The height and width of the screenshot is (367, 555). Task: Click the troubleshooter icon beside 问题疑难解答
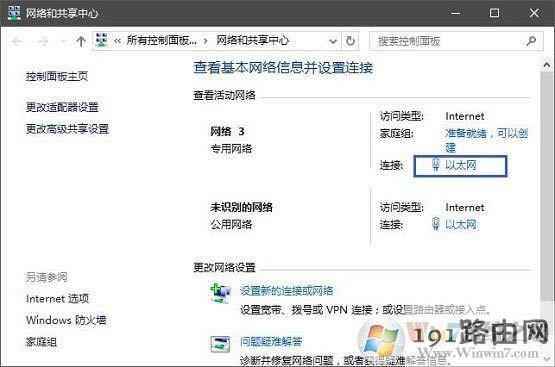(x=220, y=344)
